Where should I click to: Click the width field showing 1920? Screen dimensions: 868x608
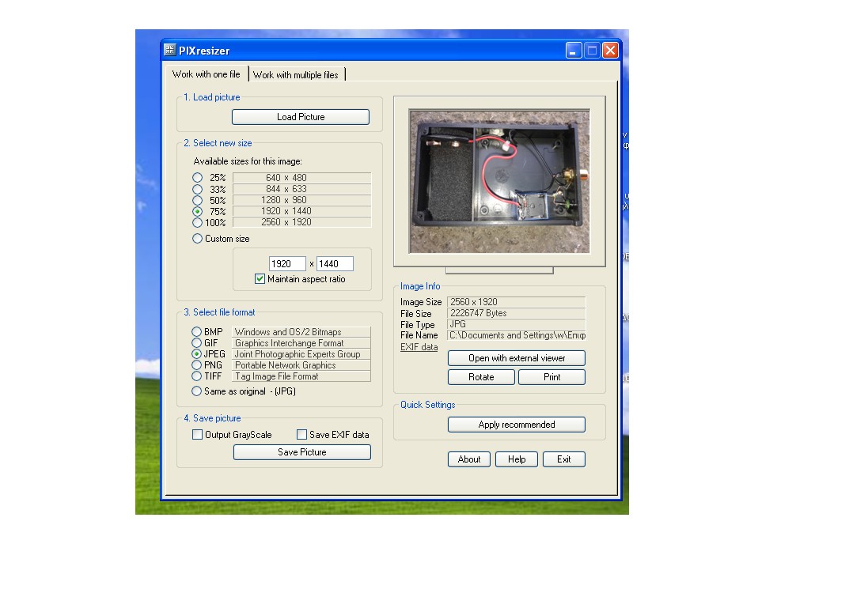(x=286, y=264)
